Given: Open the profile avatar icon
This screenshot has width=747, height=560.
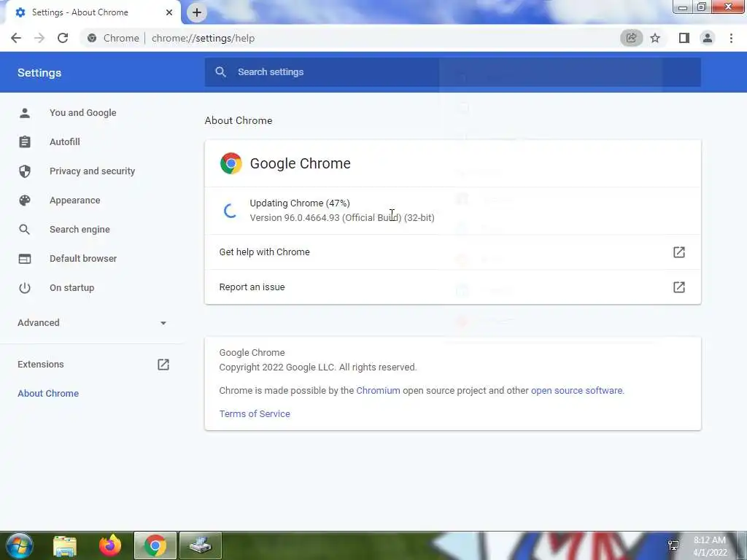Looking at the screenshot, I should pos(708,38).
